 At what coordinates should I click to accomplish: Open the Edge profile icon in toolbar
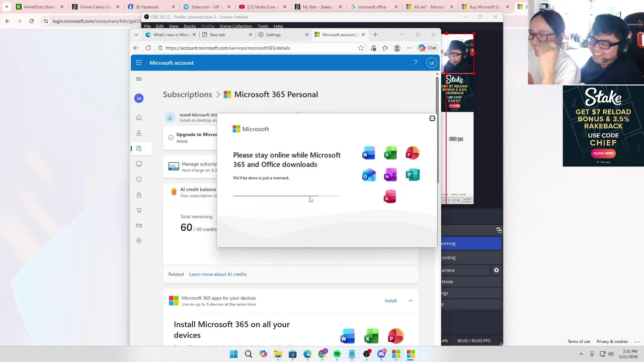pyautogui.click(x=397, y=48)
